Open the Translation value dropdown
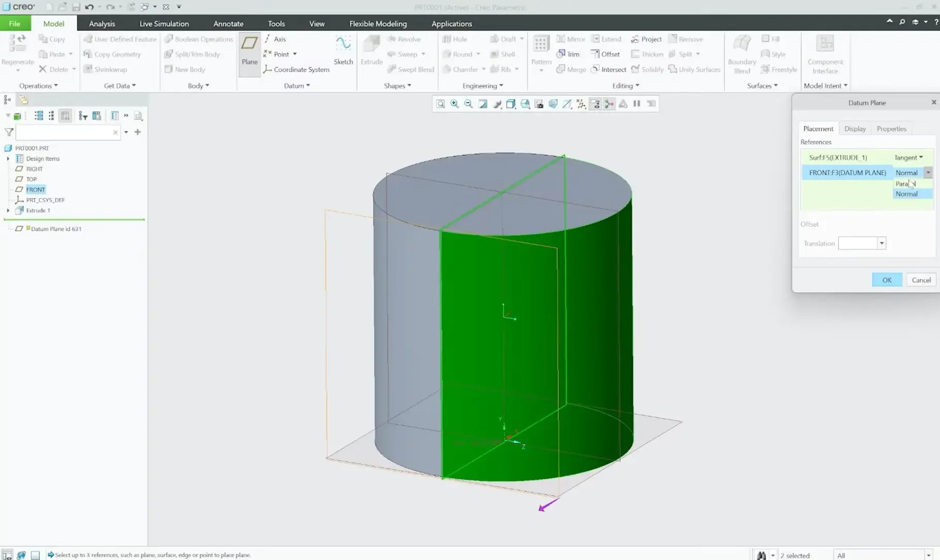 [x=882, y=243]
